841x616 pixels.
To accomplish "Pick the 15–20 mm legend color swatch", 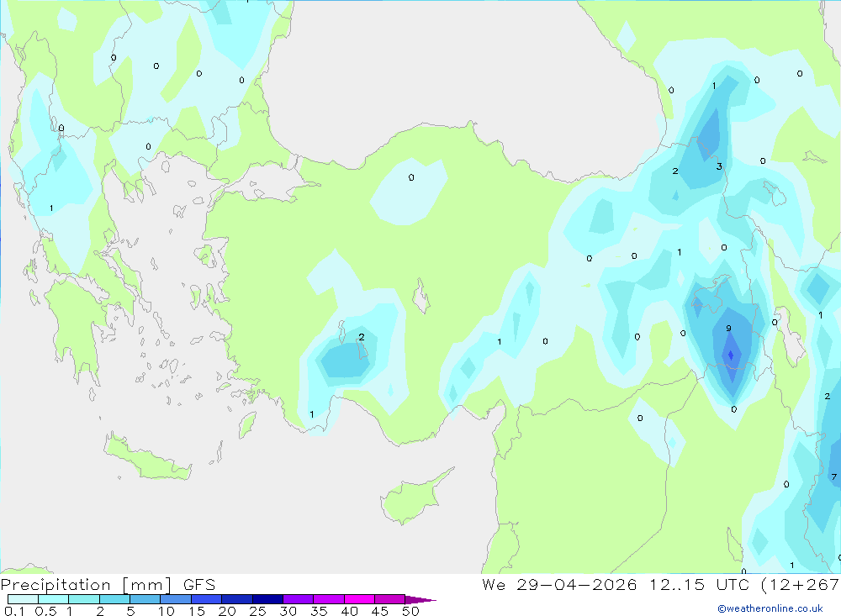I will point(207,599).
